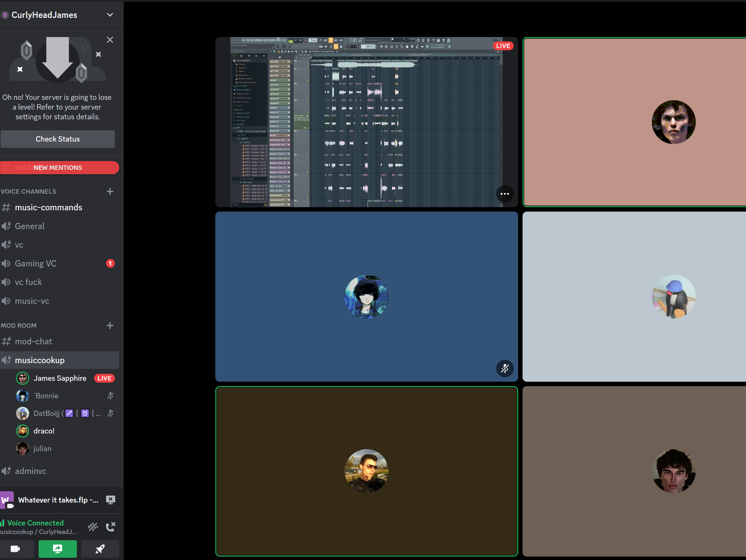Select James Sapphire in musiccookup channel
Image resolution: width=746 pixels, height=560 pixels.
(59, 378)
